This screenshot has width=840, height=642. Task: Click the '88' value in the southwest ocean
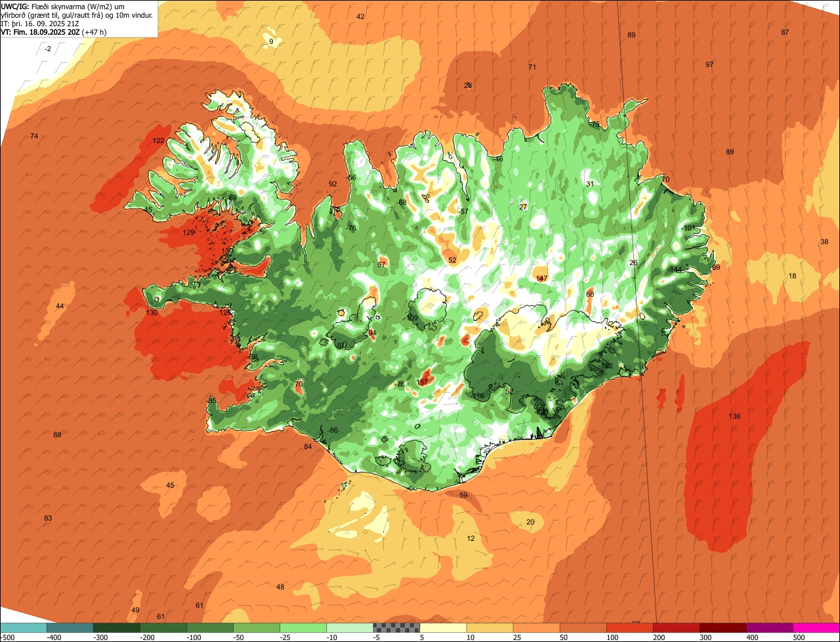[x=57, y=435]
